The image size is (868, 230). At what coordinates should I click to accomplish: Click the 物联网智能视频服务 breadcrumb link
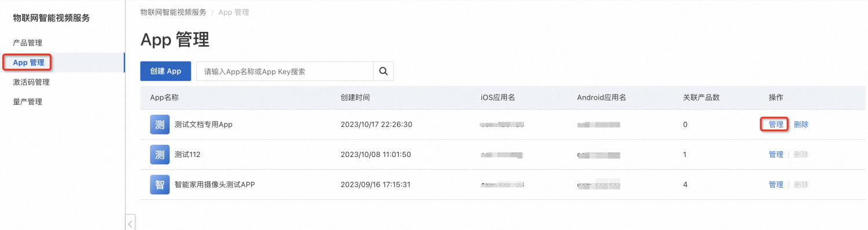point(173,12)
